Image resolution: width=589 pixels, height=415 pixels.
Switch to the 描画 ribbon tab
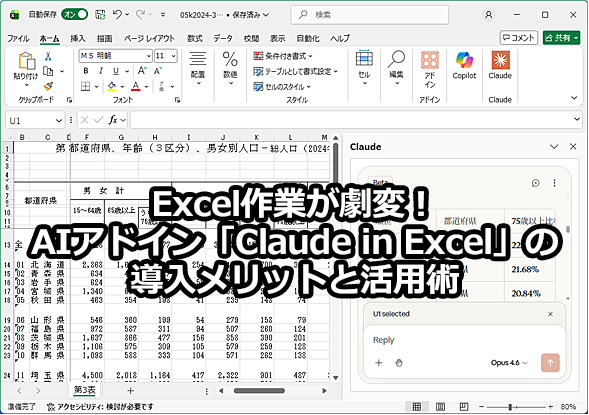pos(104,38)
